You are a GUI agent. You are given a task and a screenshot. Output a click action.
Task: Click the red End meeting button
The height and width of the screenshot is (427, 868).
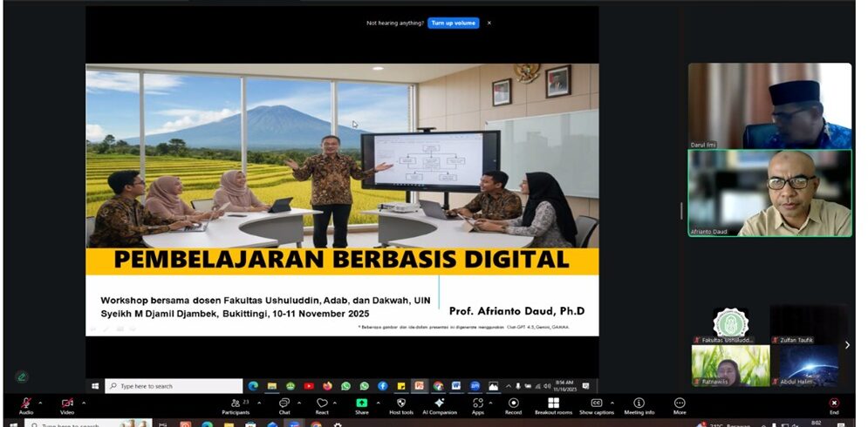(x=834, y=403)
